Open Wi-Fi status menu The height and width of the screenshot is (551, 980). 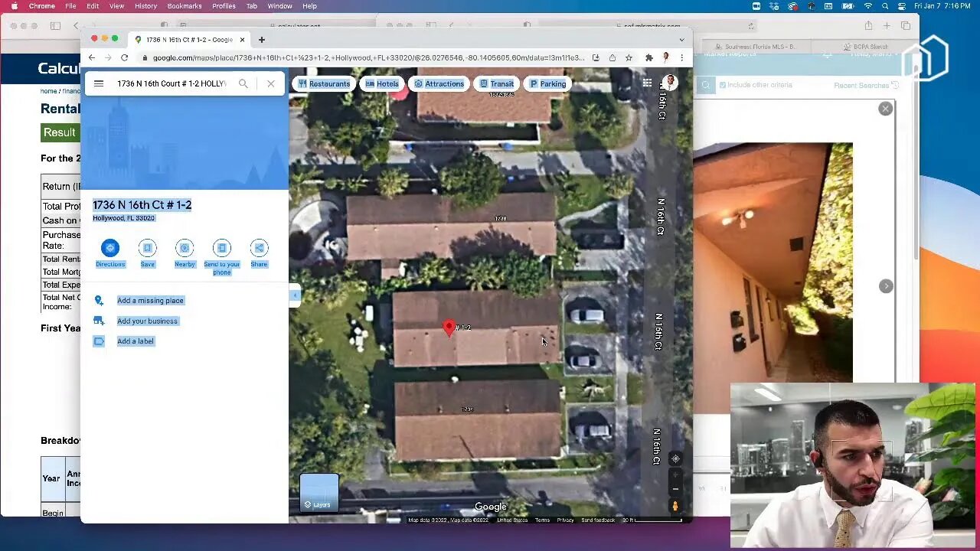pyautogui.click(x=867, y=6)
